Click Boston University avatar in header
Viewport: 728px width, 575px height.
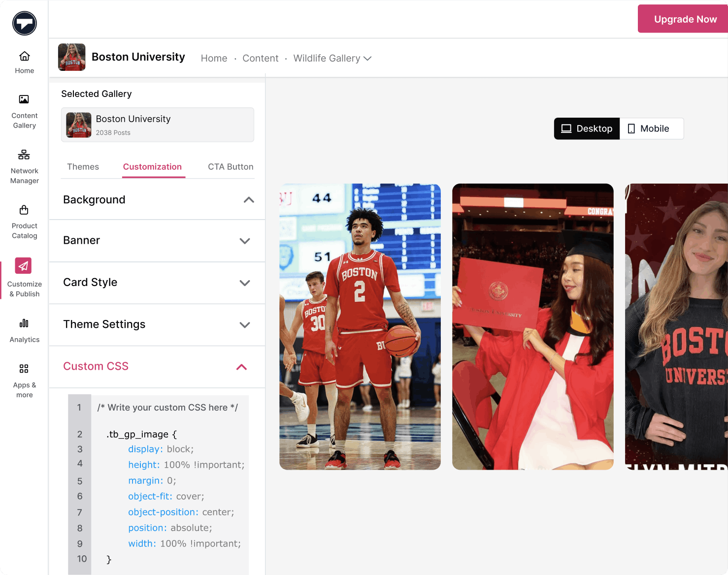[x=72, y=57]
